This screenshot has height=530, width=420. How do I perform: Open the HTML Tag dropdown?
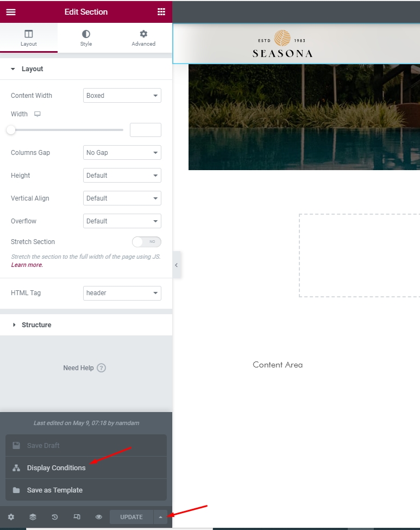point(122,293)
